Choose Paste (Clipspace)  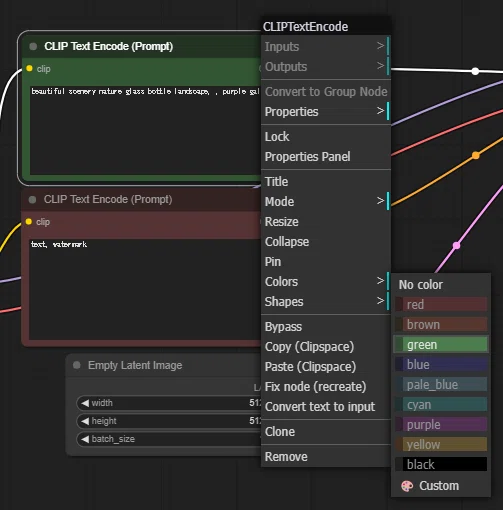326,366
